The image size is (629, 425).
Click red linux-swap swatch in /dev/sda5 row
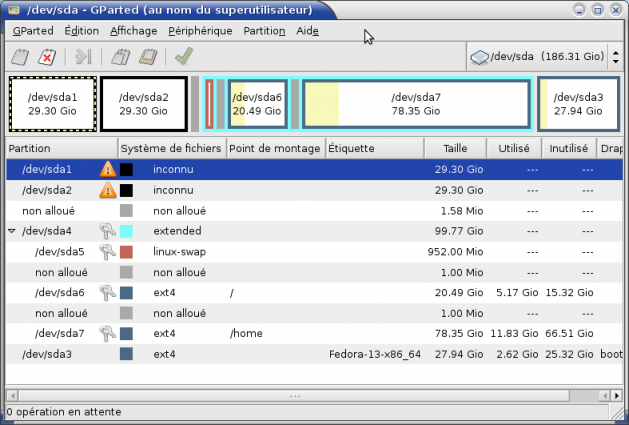coord(126,252)
